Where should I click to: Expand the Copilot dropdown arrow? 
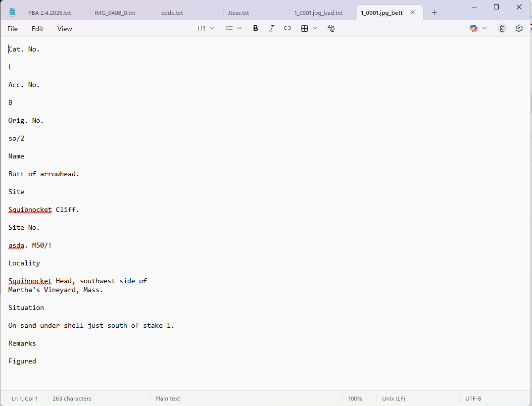tap(484, 29)
